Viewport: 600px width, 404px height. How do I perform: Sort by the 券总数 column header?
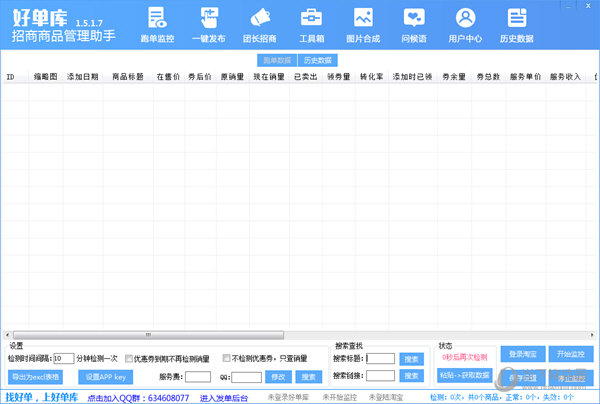tap(488, 77)
